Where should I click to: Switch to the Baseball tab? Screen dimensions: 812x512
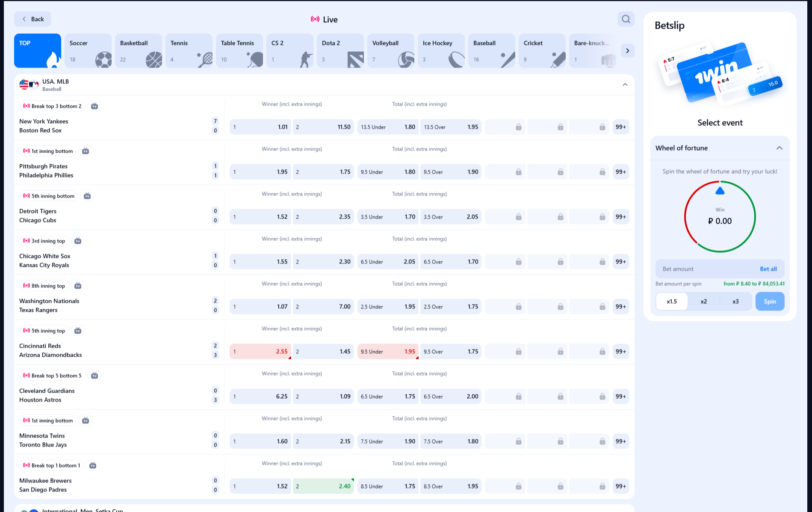tap(492, 51)
